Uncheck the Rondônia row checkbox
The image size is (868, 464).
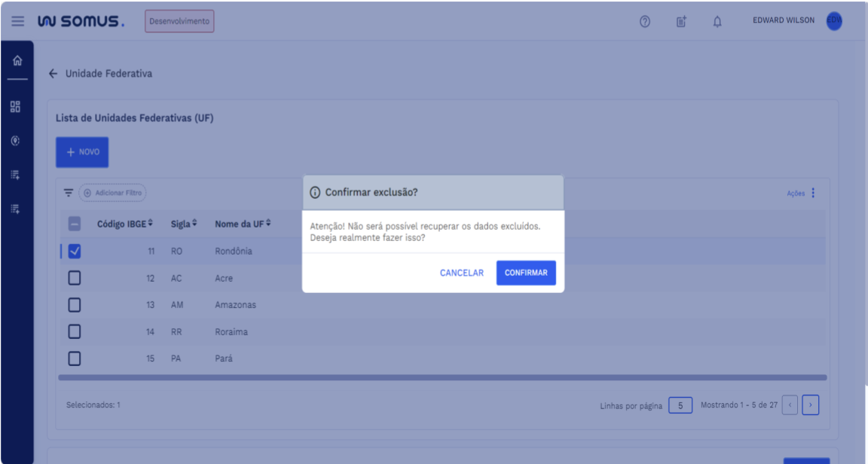(74, 252)
